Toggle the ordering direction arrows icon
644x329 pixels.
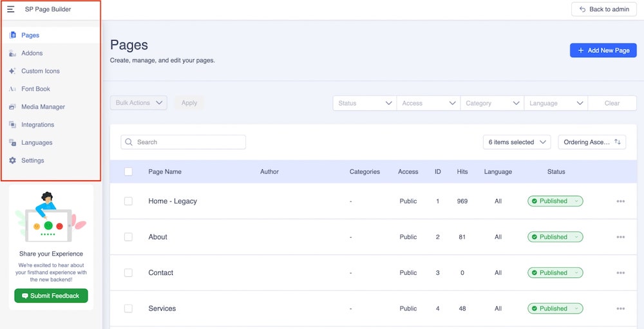(618, 142)
